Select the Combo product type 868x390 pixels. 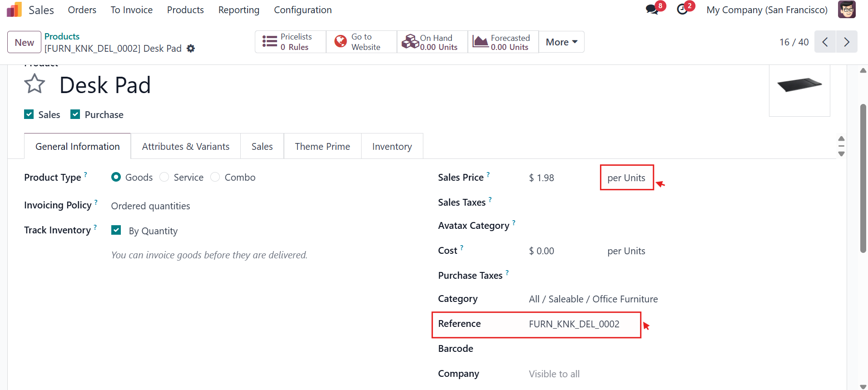[x=215, y=177]
